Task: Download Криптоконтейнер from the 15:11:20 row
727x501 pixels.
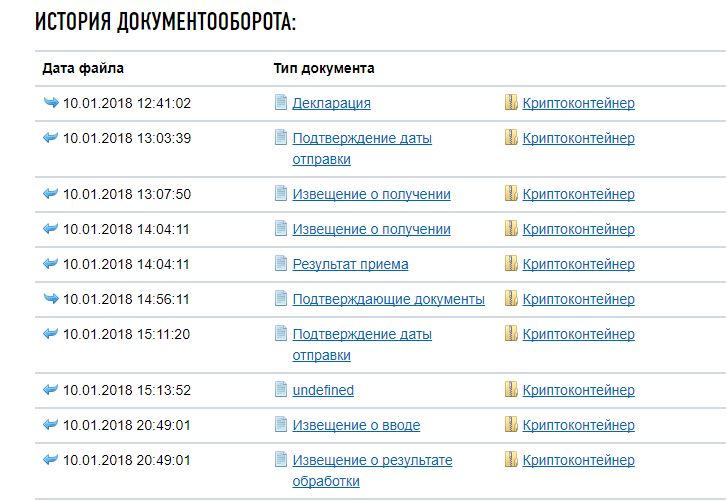Action: click(x=578, y=334)
